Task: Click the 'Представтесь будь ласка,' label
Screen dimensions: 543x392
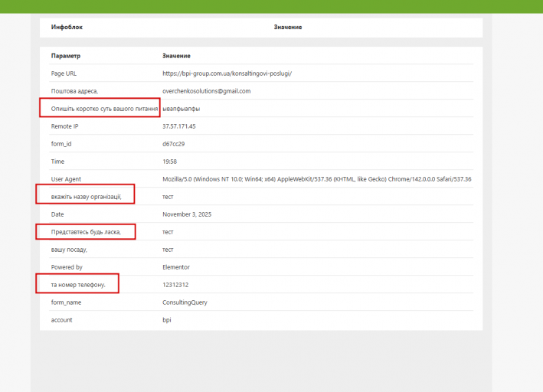Action: (86, 232)
